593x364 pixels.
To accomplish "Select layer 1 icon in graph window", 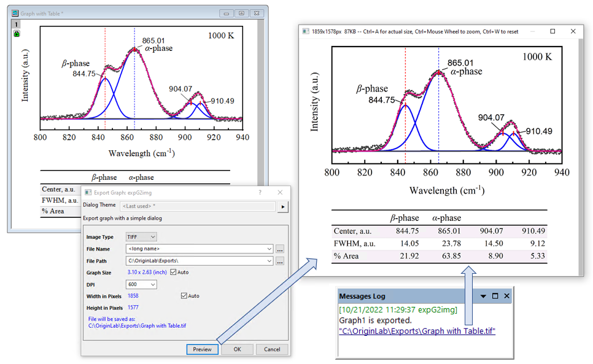I will 17,24.
